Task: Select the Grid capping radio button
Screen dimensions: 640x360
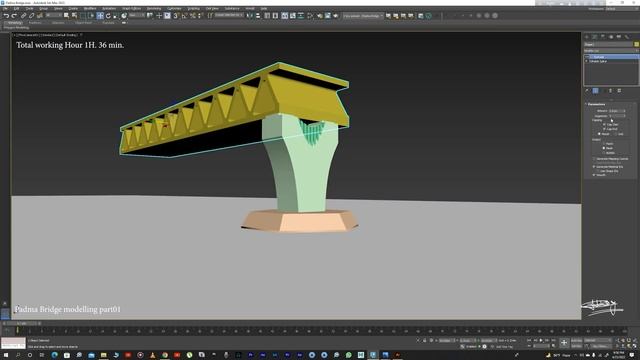Action: (x=616, y=134)
